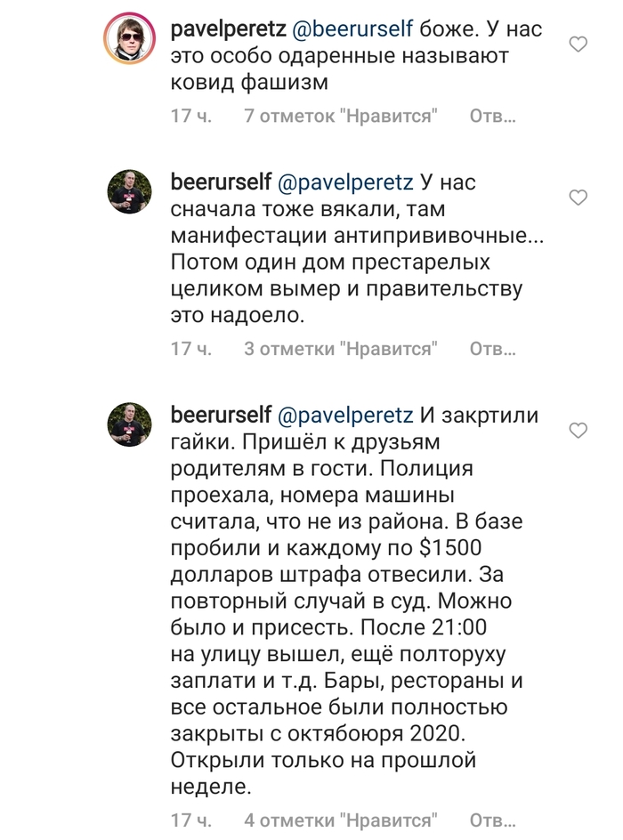623x840 pixels.
Task: Reply to pavelperetz's covid comment
Action: coord(492,117)
